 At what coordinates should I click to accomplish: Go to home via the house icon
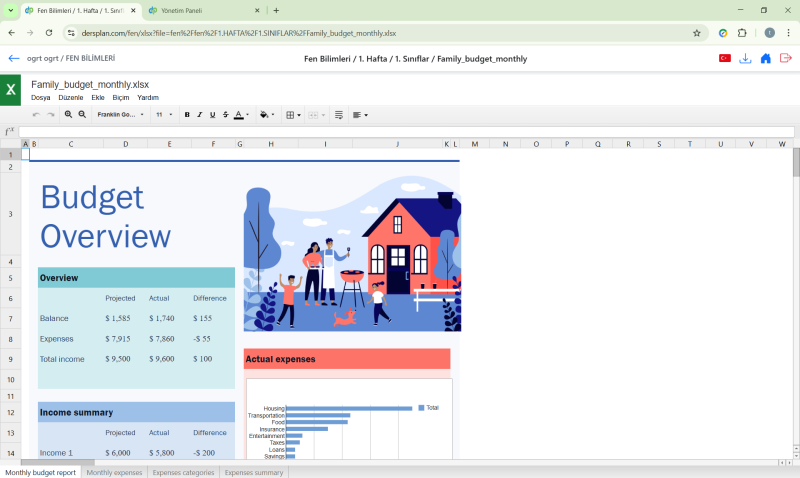coord(765,59)
